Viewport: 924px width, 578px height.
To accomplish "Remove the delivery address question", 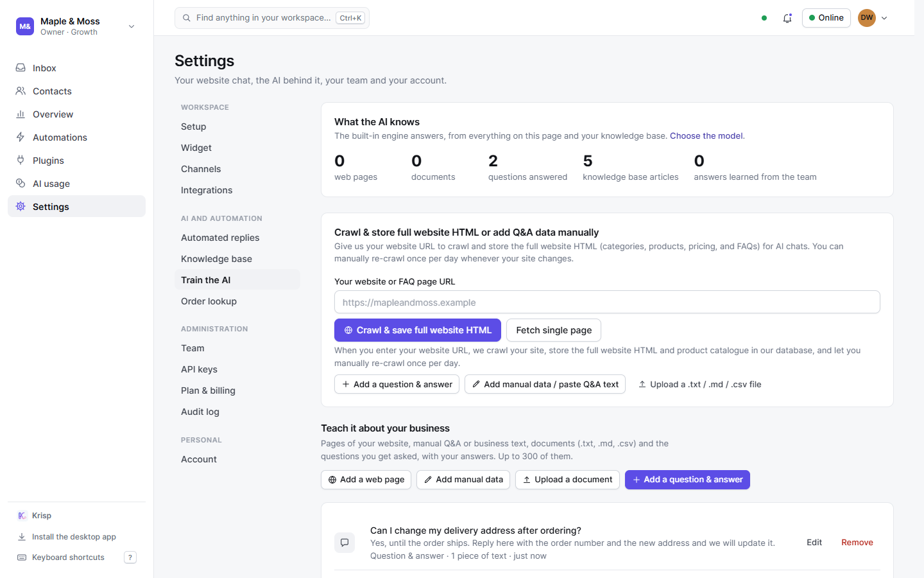I will pyautogui.click(x=857, y=543).
